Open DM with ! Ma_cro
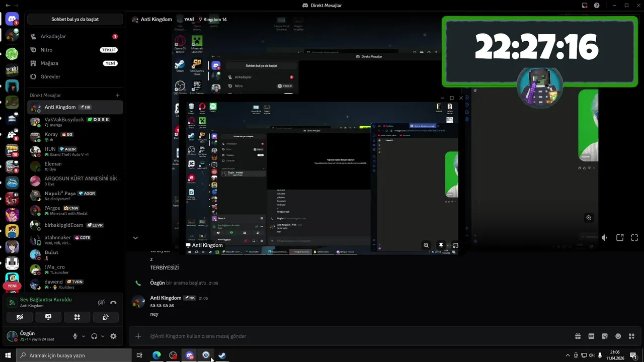Image resolution: width=644 pixels, height=362 pixels. 75,269
